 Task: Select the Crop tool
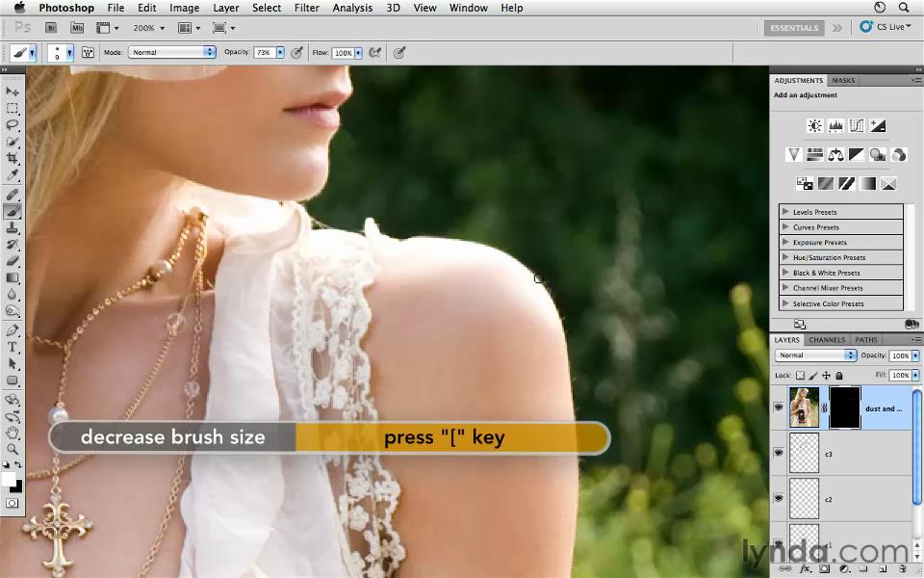click(13, 158)
